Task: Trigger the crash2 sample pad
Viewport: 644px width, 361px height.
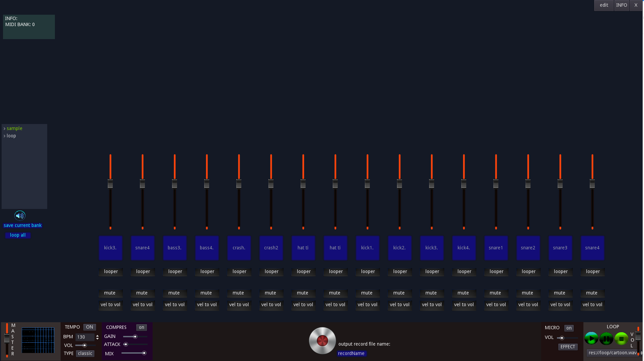Action: [x=271, y=248]
